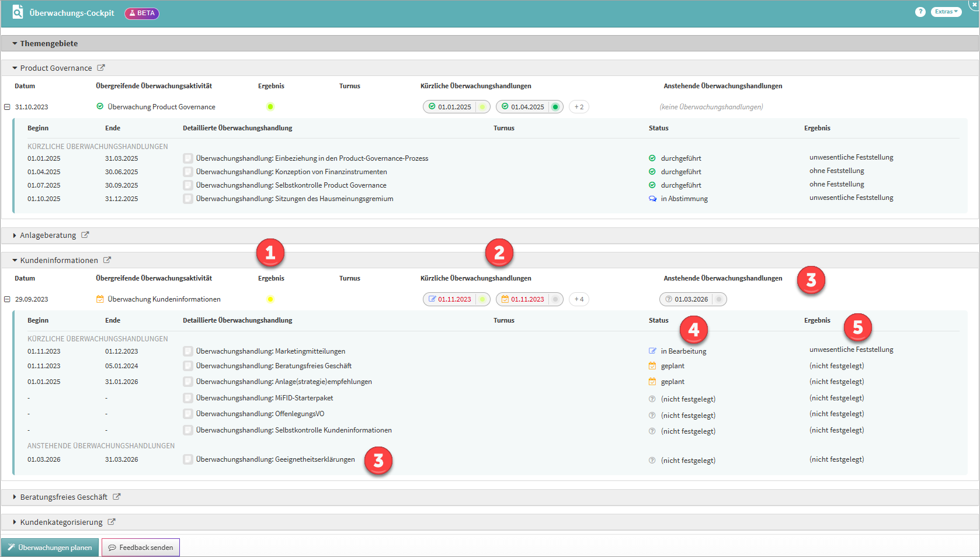Click the Überwachungs-Cockpit logo icon

(x=18, y=12)
